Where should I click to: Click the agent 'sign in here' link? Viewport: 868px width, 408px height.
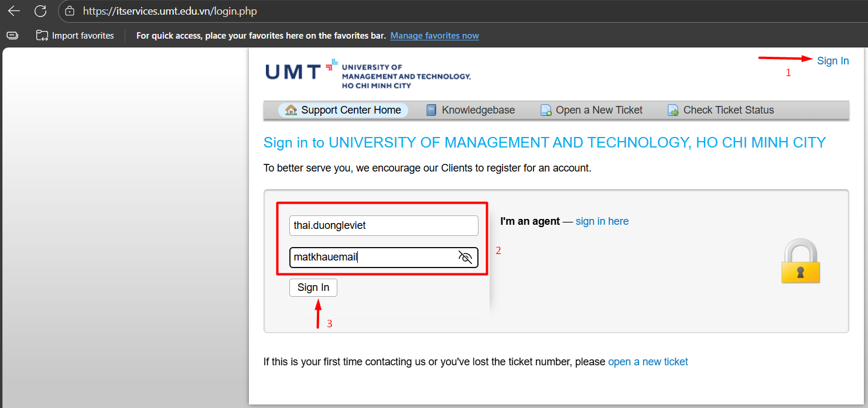point(602,221)
